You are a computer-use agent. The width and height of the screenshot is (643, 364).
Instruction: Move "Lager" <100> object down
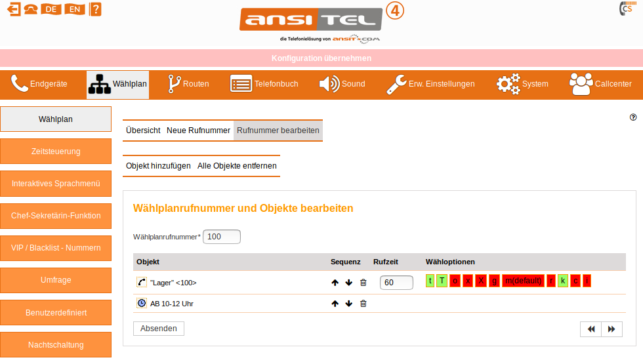pyautogui.click(x=349, y=283)
